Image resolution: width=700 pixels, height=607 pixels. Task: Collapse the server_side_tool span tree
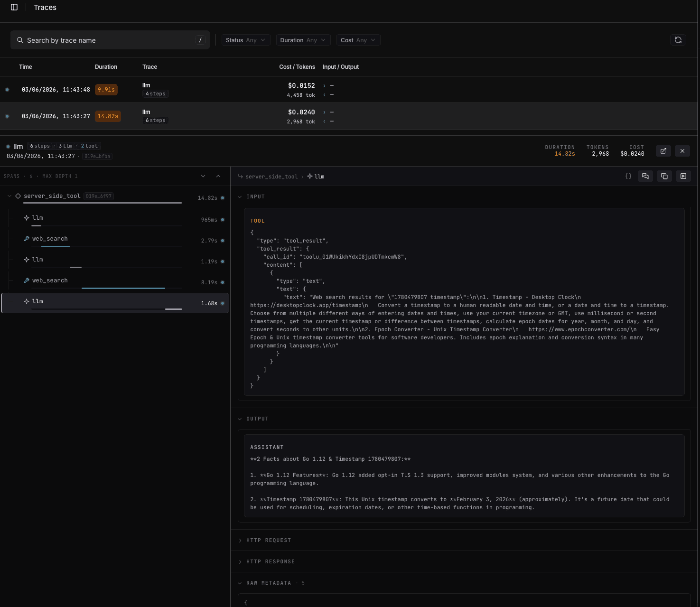click(9, 196)
